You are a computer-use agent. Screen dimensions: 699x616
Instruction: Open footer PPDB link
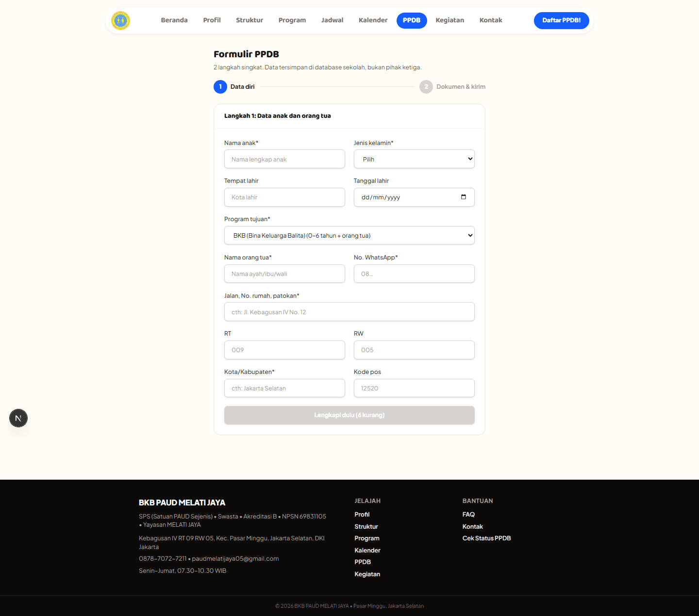(363, 562)
